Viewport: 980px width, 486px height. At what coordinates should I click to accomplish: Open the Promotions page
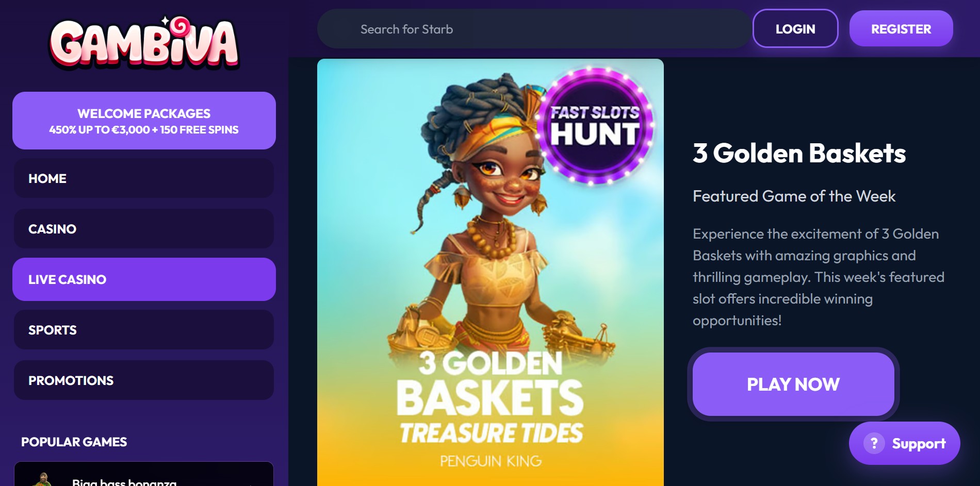point(144,380)
